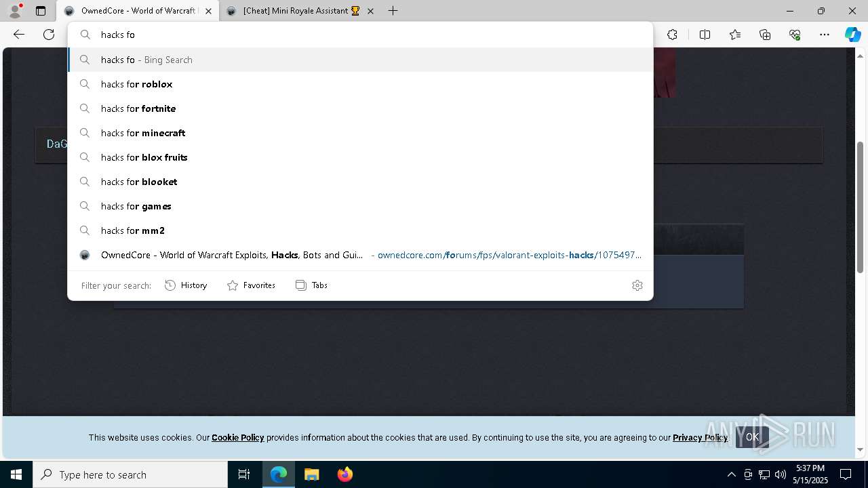This screenshot has height=488, width=868.
Task: Go back with the browser back arrow
Action: tap(19, 35)
